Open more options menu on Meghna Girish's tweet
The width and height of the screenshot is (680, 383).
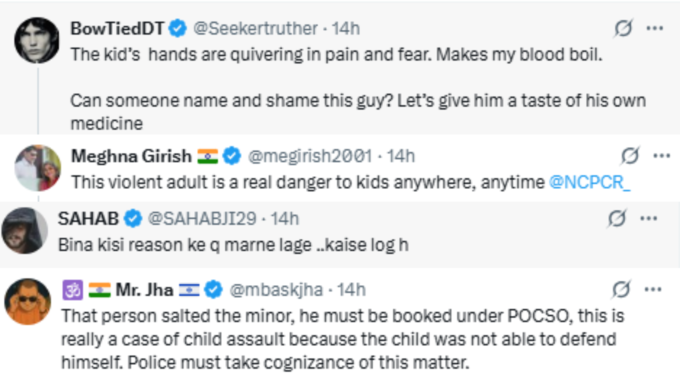[661, 156]
